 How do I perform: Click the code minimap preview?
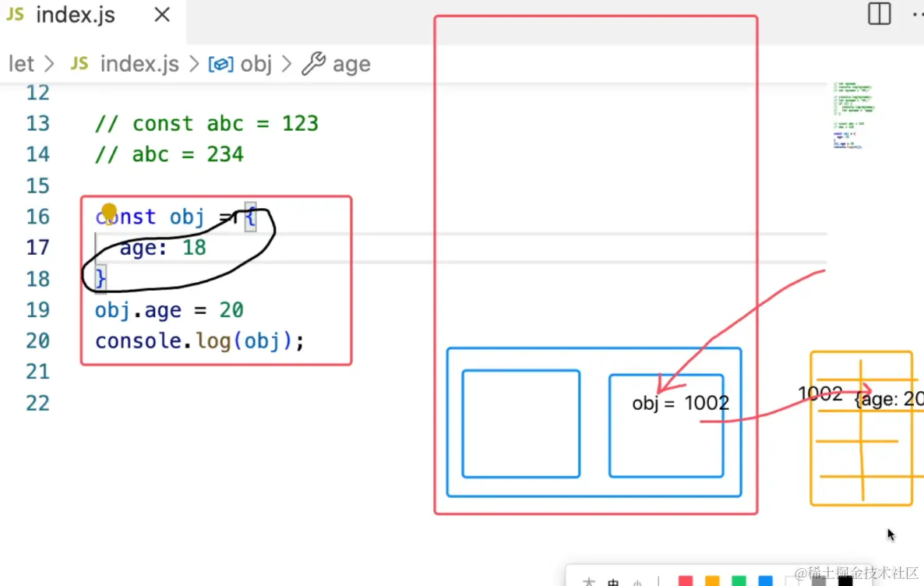point(853,115)
